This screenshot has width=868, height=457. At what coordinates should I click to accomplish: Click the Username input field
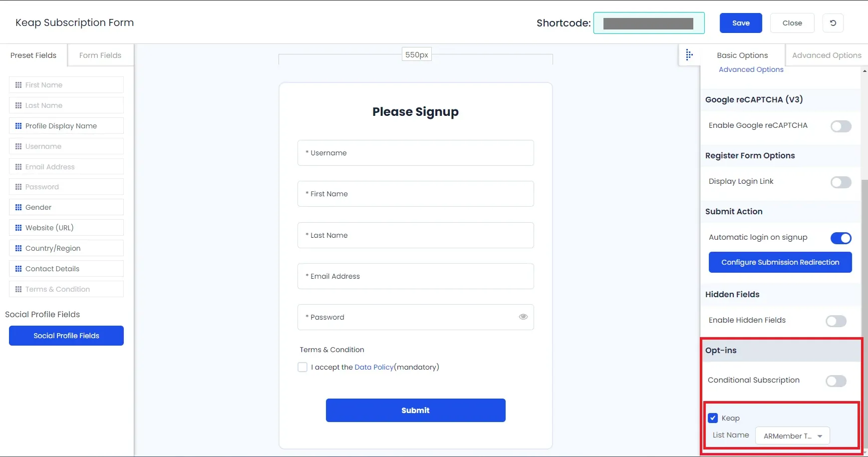pyautogui.click(x=416, y=153)
